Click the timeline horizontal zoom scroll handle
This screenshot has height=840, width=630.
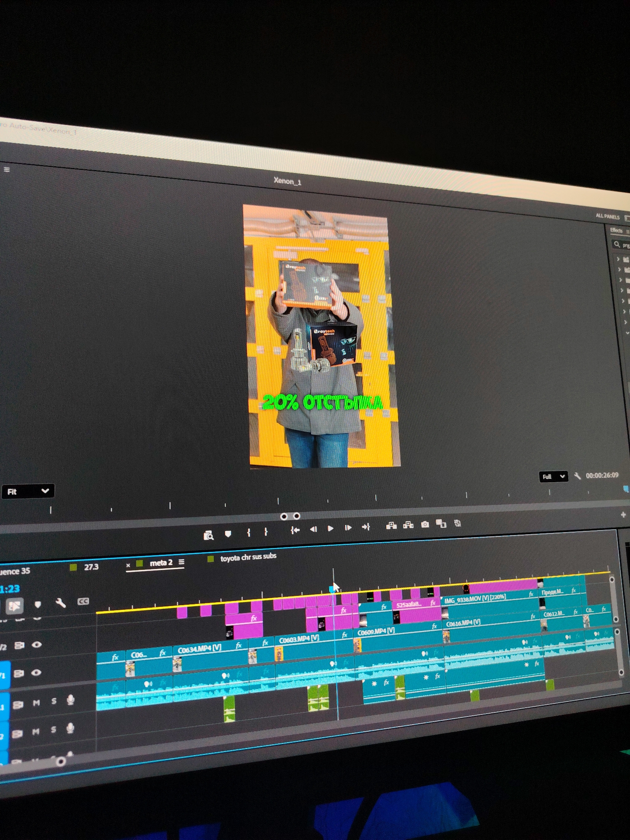(x=61, y=761)
